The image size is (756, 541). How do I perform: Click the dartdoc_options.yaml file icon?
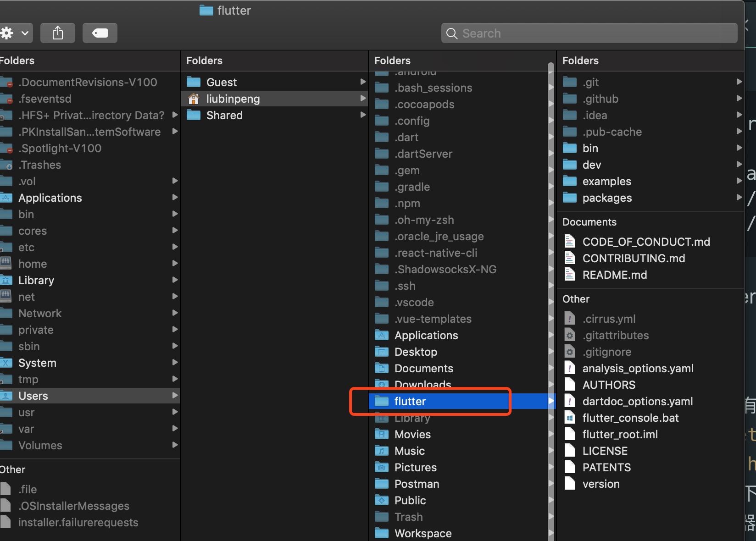570,401
